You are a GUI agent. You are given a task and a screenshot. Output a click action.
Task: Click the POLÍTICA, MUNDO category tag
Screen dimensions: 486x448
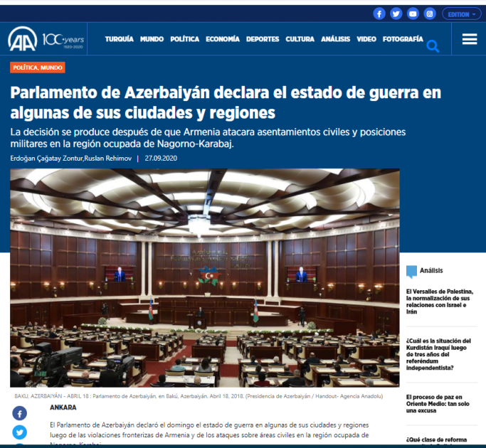(x=38, y=68)
